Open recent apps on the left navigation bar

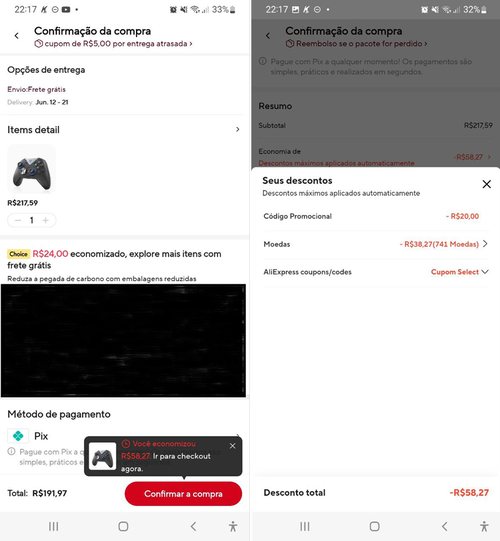pyautogui.click(x=53, y=527)
